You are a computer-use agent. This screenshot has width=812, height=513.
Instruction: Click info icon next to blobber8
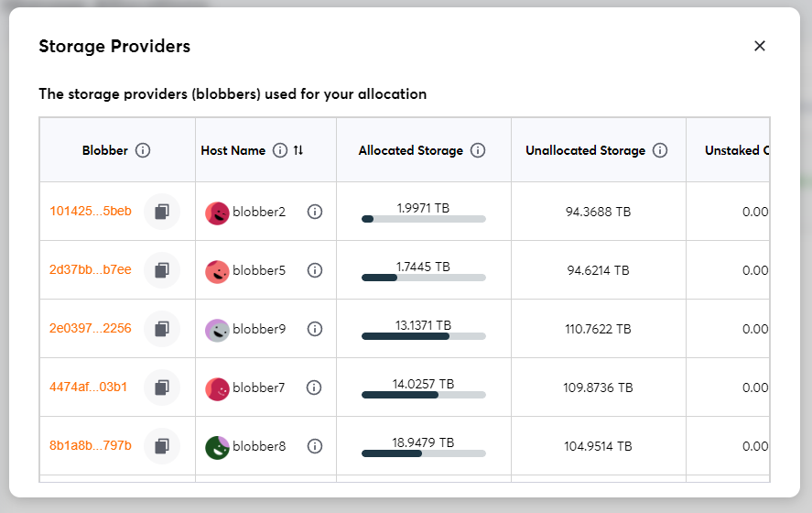tap(315, 446)
